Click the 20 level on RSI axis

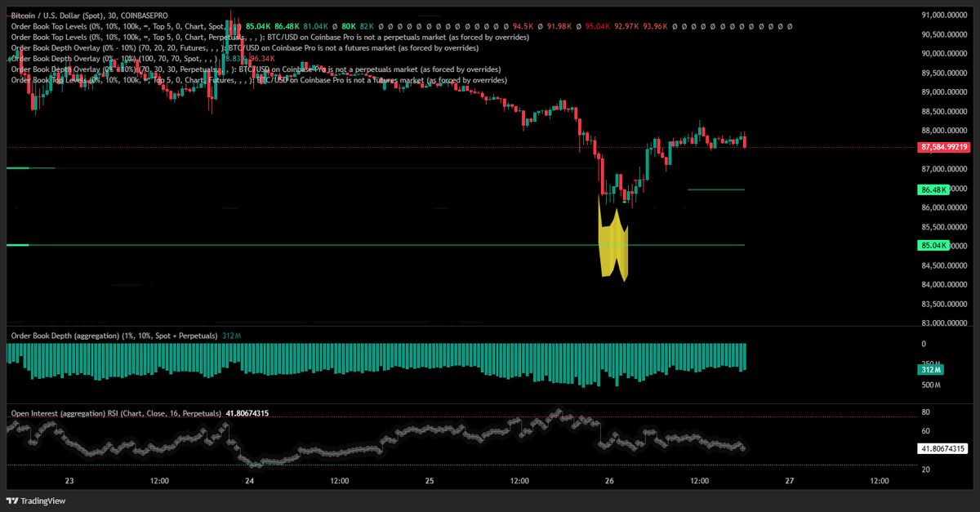[925, 469]
